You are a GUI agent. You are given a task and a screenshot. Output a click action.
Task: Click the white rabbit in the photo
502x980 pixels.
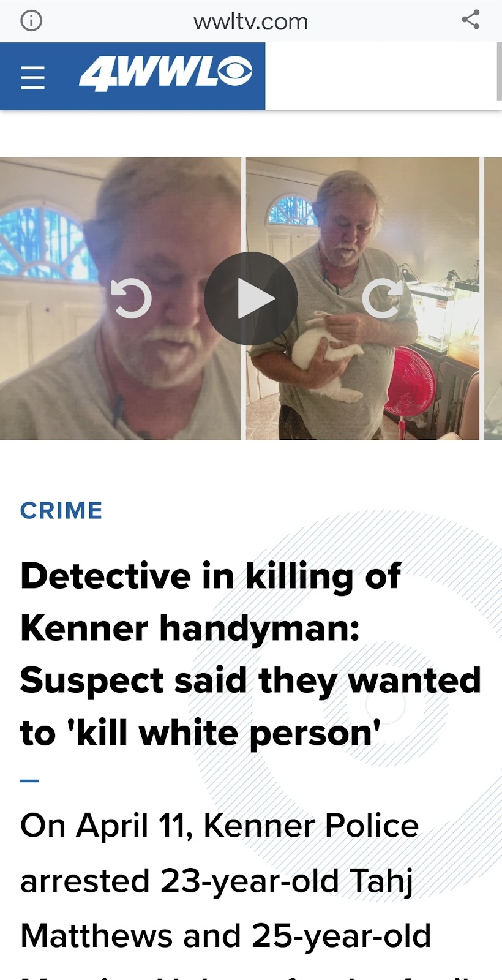pyautogui.click(x=326, y=355)
